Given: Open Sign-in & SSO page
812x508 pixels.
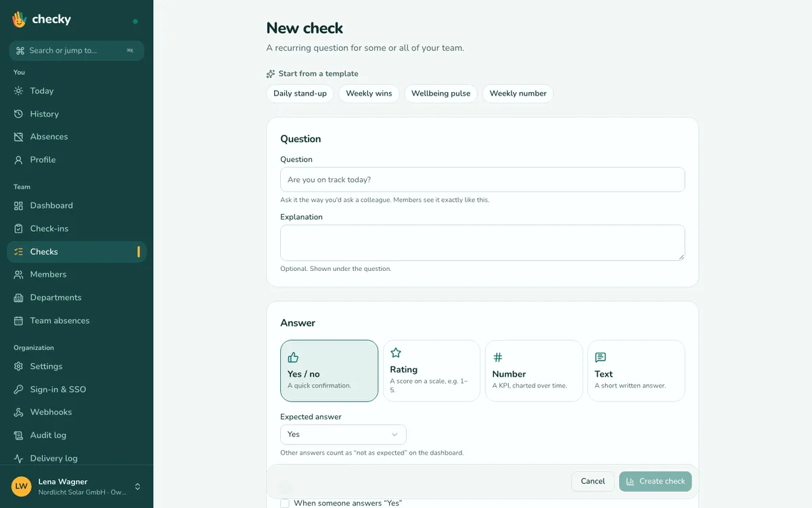Looking at the screenshot, I should 76,389.
